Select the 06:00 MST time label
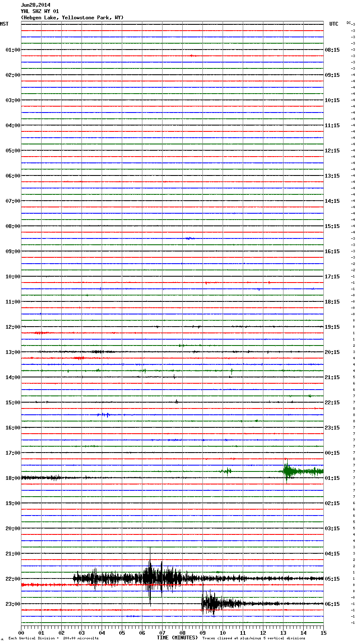 [13, 176]
